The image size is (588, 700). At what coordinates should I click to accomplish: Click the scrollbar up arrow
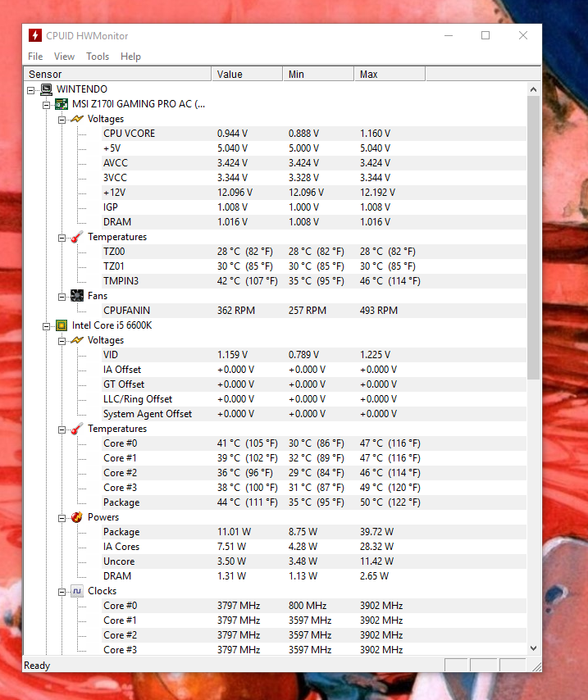coord(533,89)
